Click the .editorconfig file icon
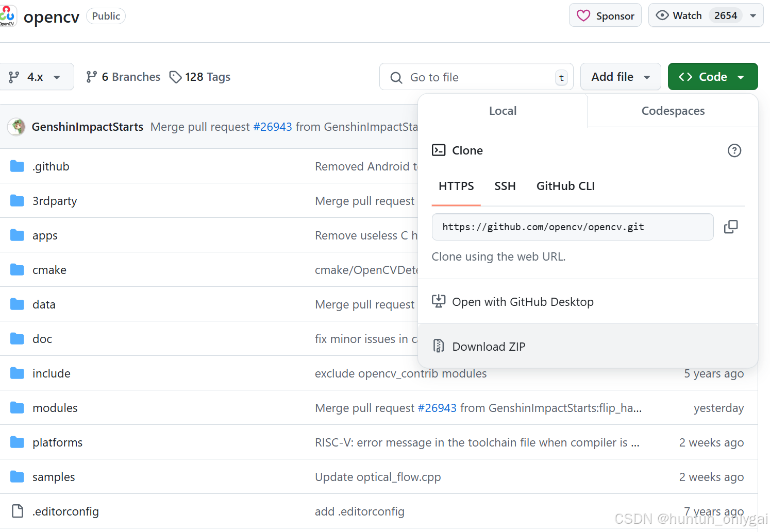770x532 pixels. 18,511
